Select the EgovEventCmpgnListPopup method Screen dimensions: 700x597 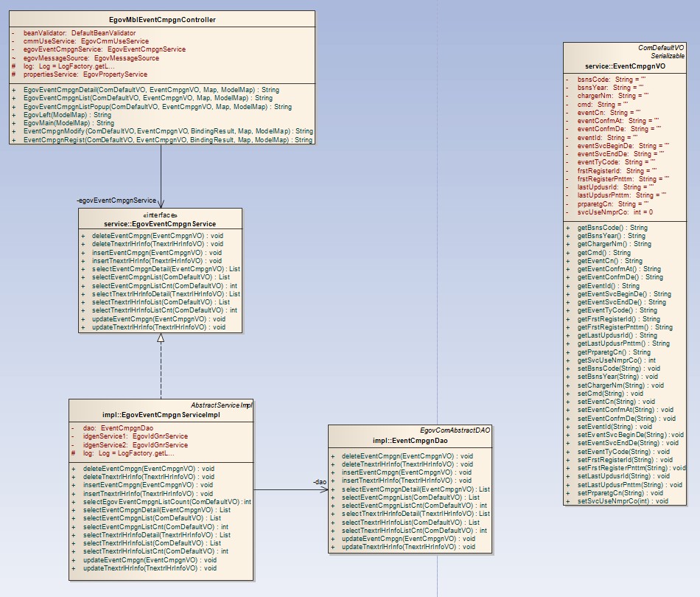157,107
